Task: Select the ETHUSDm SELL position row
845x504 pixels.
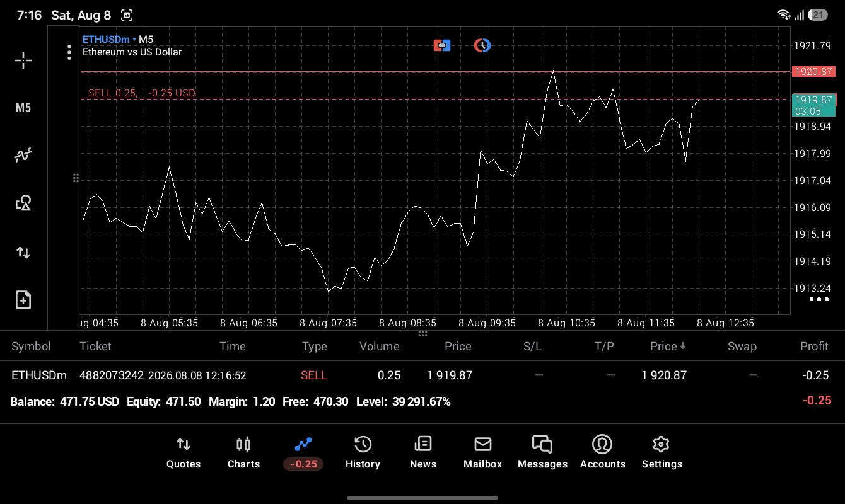Action: click(x=422, y=375)
